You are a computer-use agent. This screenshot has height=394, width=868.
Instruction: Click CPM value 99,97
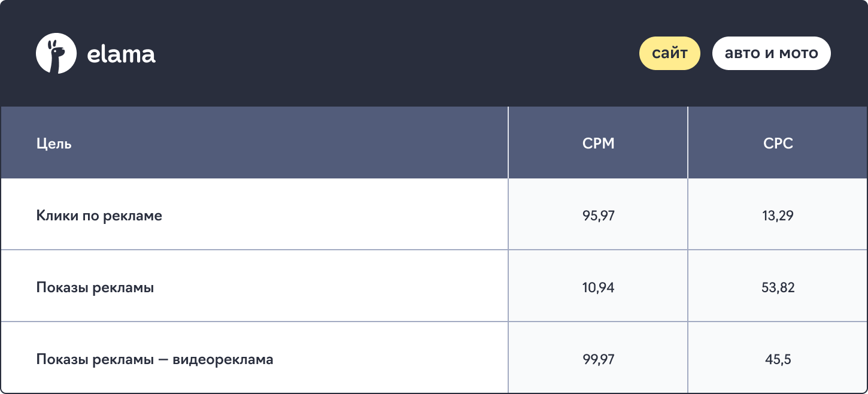[598, 359]
